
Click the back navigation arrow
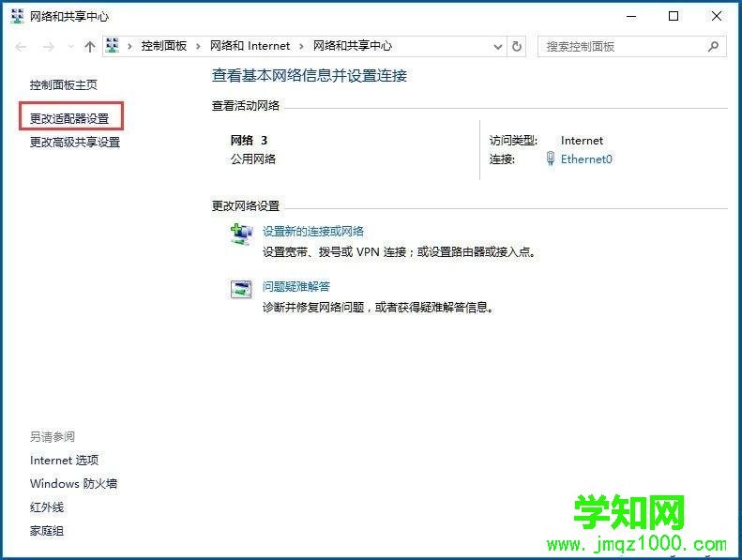coord(21,46)
